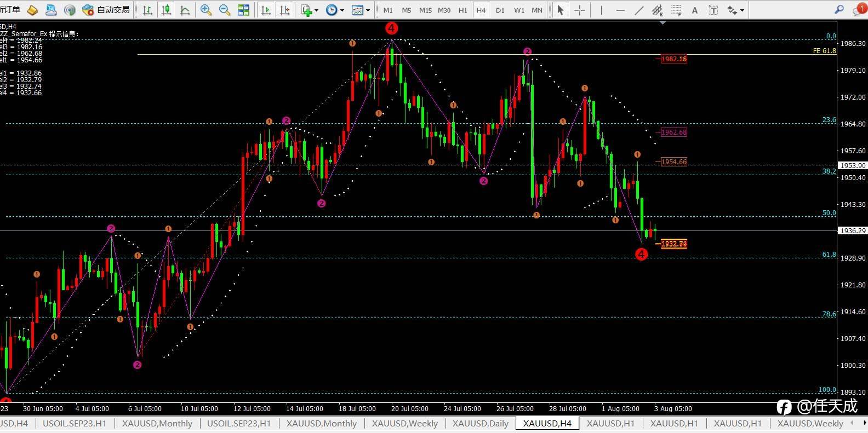Click the chart shift triangle marker at top

point(663,23)
